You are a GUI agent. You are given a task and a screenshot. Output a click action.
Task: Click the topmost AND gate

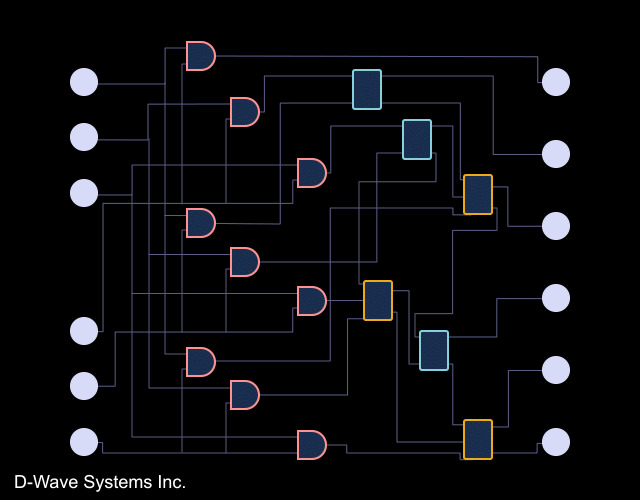click(200, 56)
